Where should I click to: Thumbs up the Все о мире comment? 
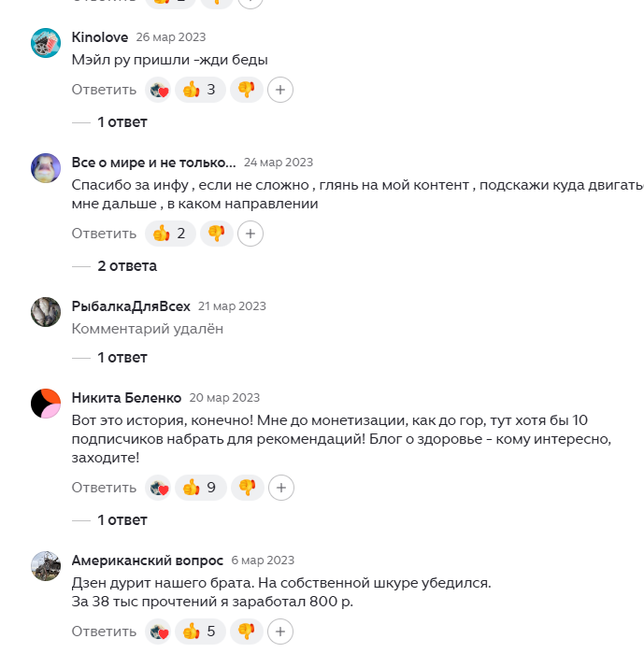click(170, 234)
